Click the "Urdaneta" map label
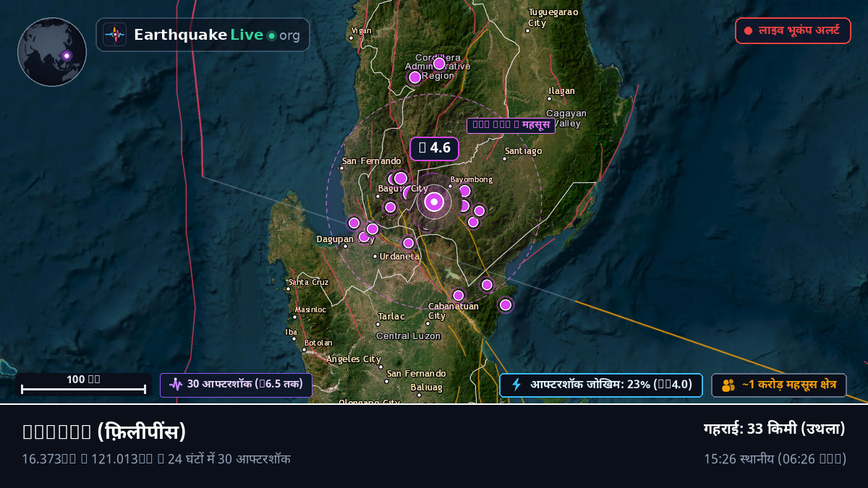The image size is (868, 488). [399, 257]
